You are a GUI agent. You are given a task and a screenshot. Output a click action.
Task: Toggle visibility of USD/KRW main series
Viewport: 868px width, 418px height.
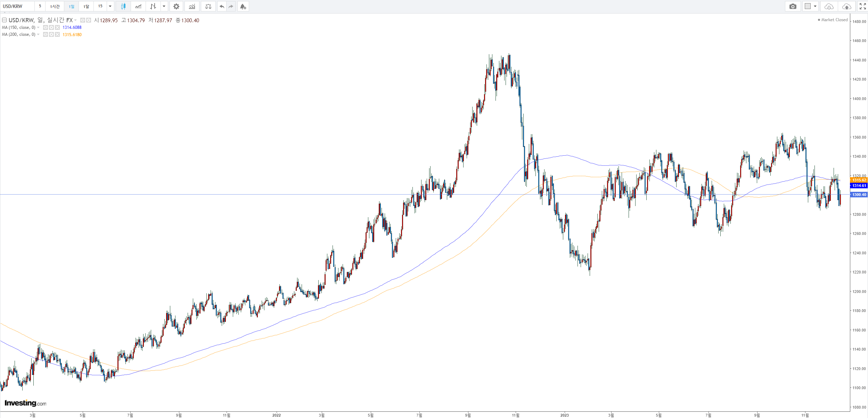[x=83, y=20]
